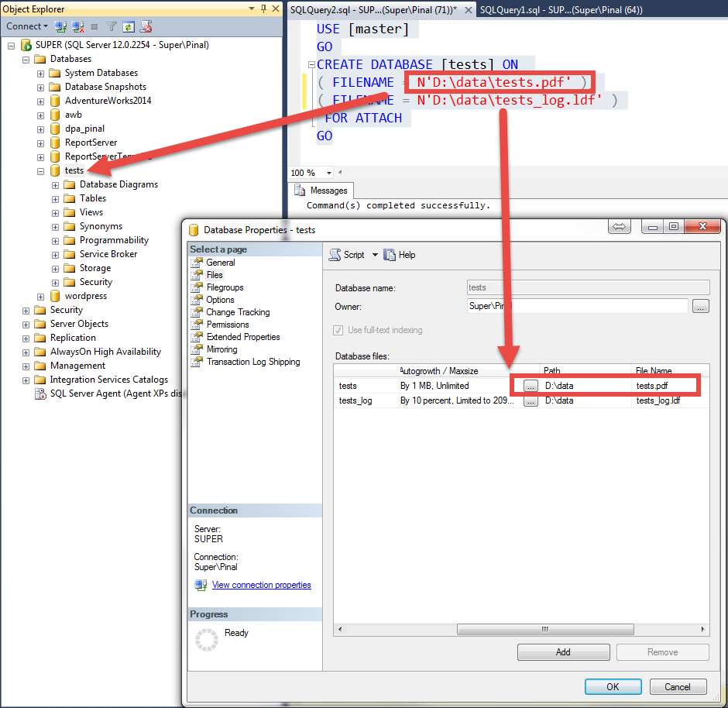Viewport: 728px width, 708px height.
Task: Pin the Object Explorer panel
Action: pos(264,9)
